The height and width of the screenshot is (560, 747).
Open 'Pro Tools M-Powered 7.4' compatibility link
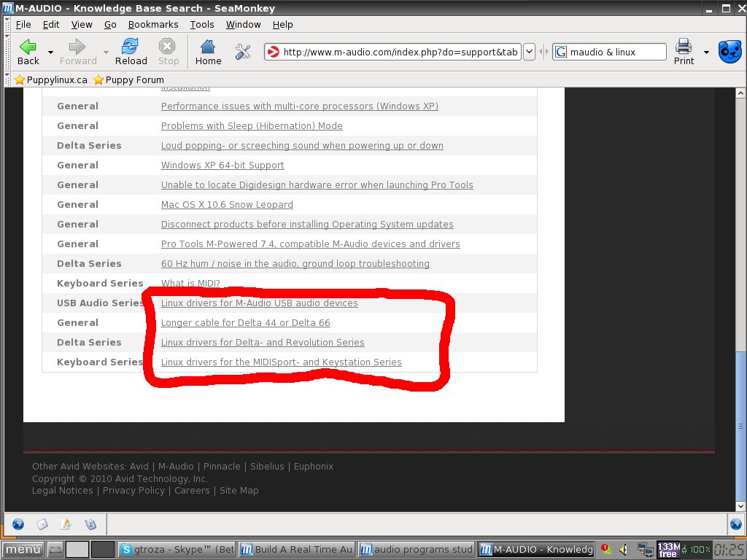pos(311,244)
